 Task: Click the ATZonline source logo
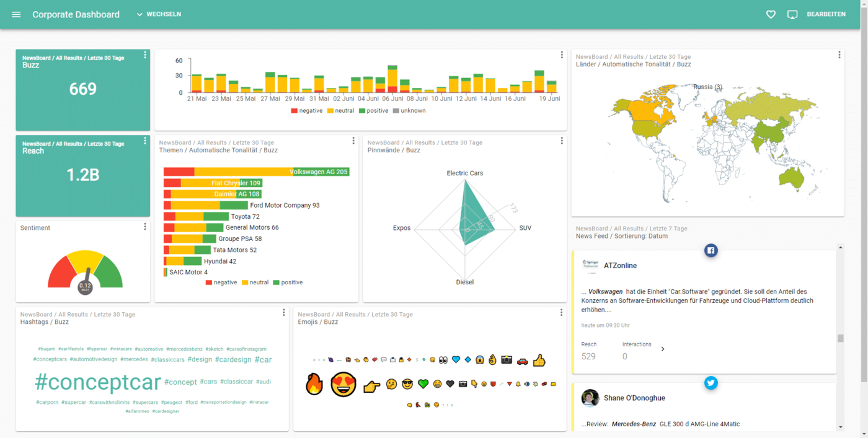click(x=590, y=265)
